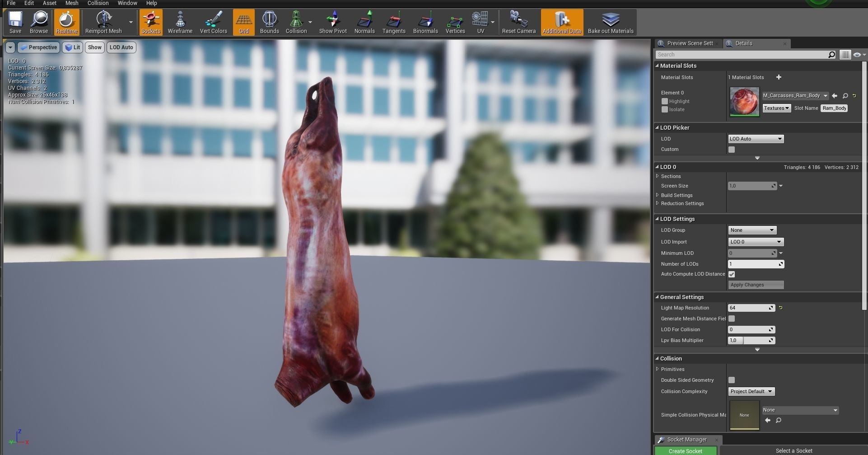Screen dimensions: 868x455
Task: Open Details property matrix grid view
Action: [x=845, y=55]
